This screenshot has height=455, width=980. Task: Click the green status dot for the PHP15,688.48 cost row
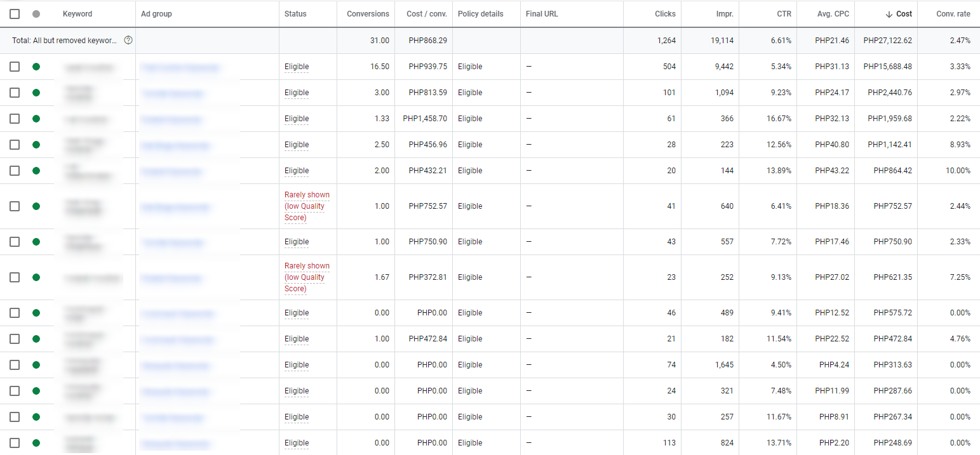36,67
